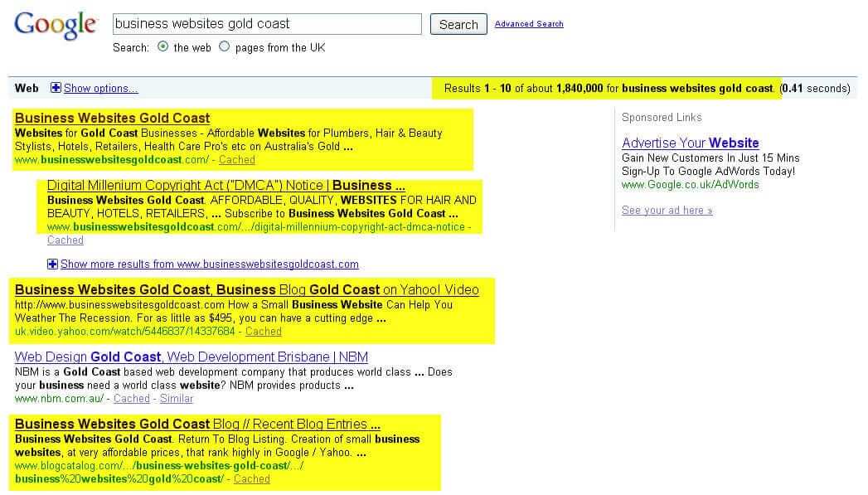Open 'Advertise Your Website' sponsored link
The height and width of the screenshot is (495, 868).
[691, 143]
